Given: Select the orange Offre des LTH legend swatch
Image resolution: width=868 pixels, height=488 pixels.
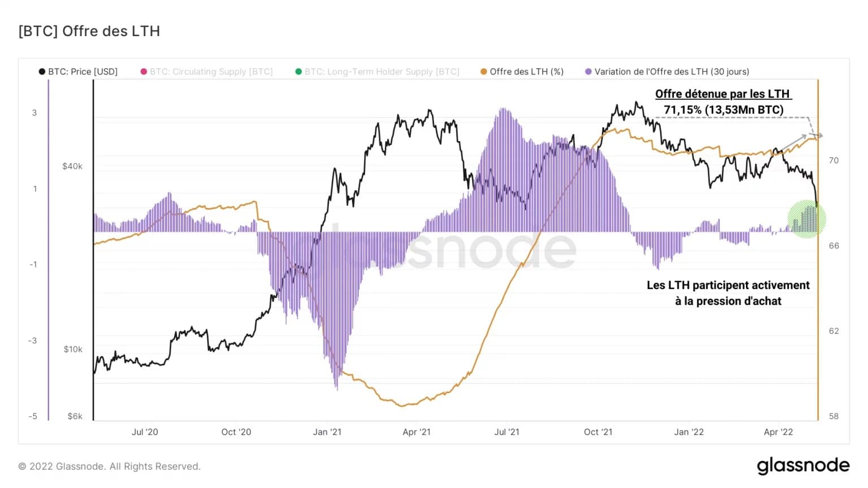Looking at the screenshot, I should [x=484, y=72].
